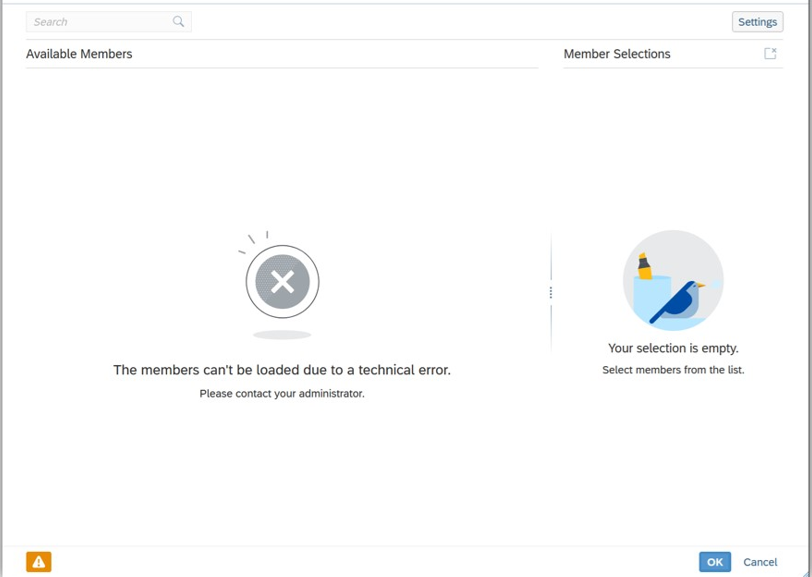Click the Member Selections heading

pos(617,54)
